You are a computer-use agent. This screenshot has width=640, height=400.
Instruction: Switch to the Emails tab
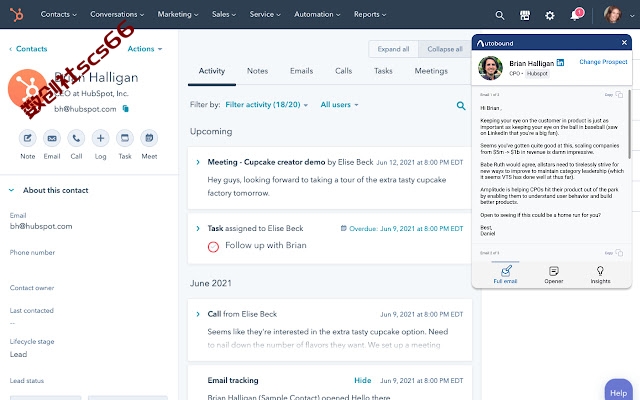click(301, 71)
